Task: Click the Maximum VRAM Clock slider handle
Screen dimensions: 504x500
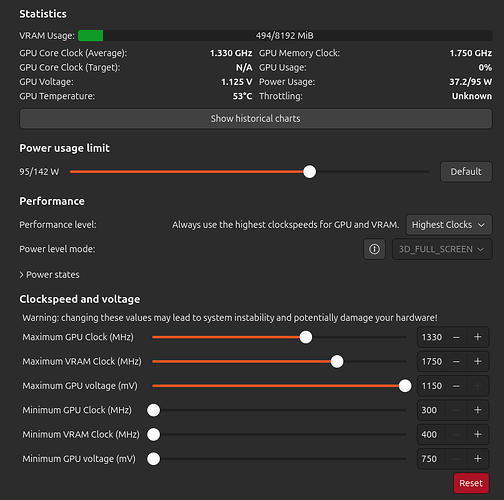Action: [x=337, y=361]
